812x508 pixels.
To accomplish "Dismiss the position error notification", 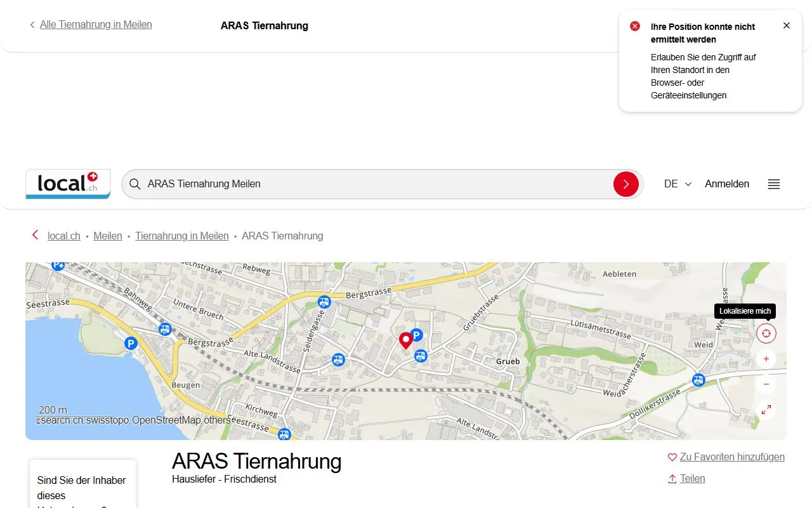I will tap(787, 25).
